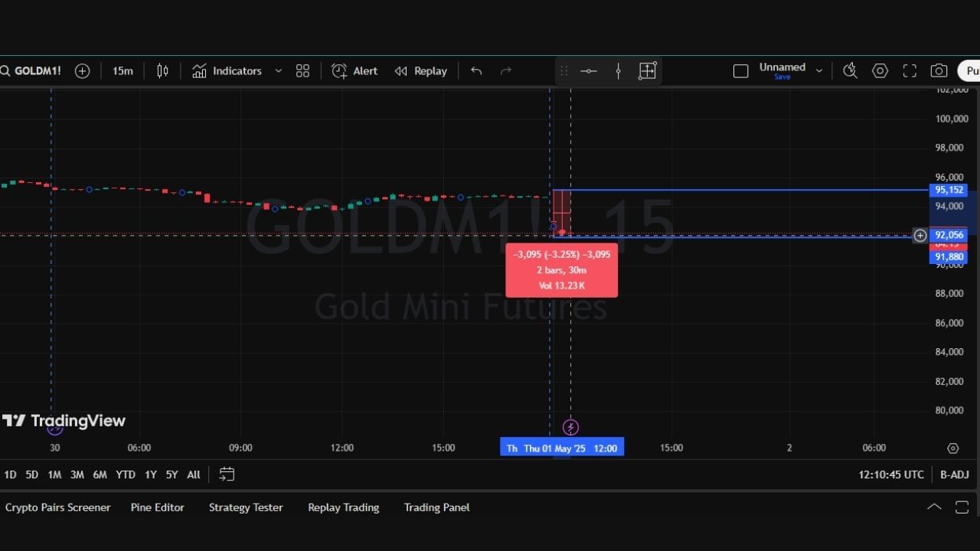The height and width of the screenshot is (551, 980).
Task: Expand the Indicators favorites chevron
Action: pos(279,71)
